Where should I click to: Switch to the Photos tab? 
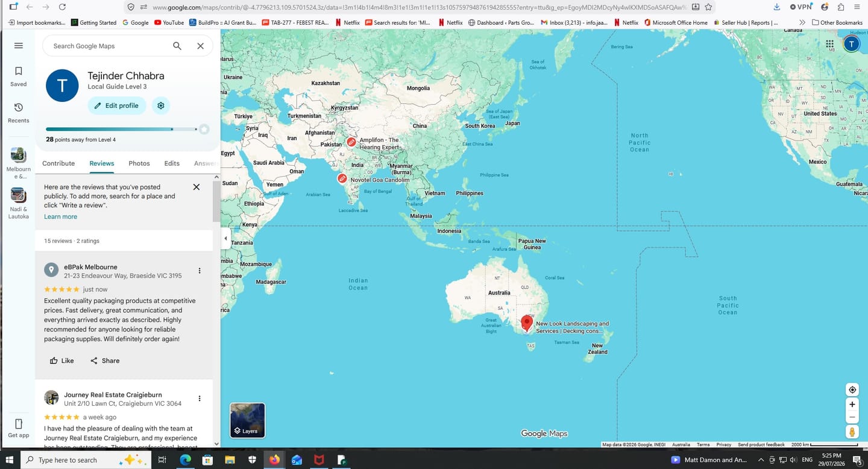coord(139,163)
